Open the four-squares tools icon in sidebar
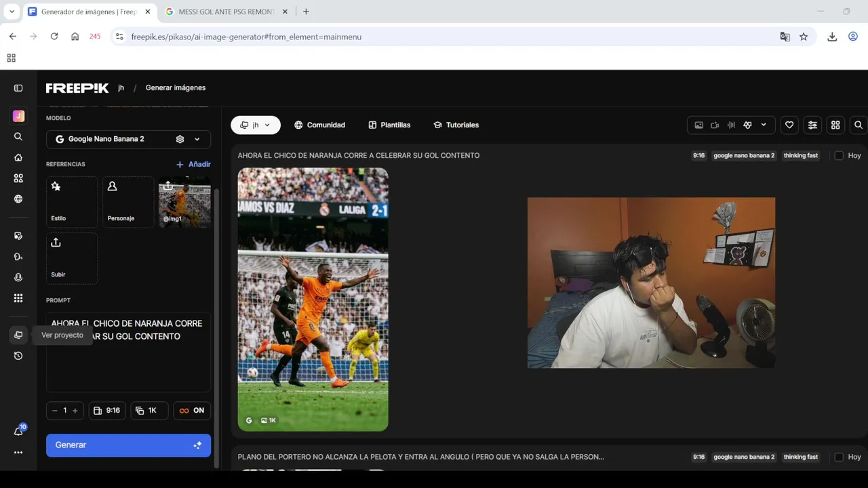The width and height of the screenshot is (868, 488). pyautogui.click(x=18, y=178)
